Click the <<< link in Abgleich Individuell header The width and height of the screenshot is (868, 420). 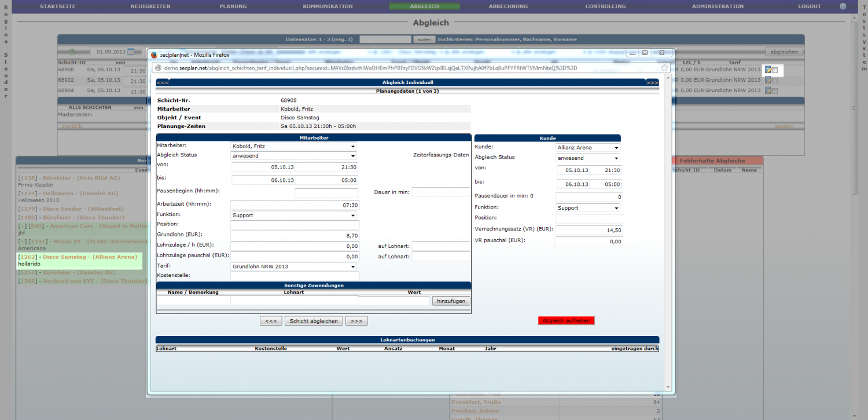click(163, 83)
